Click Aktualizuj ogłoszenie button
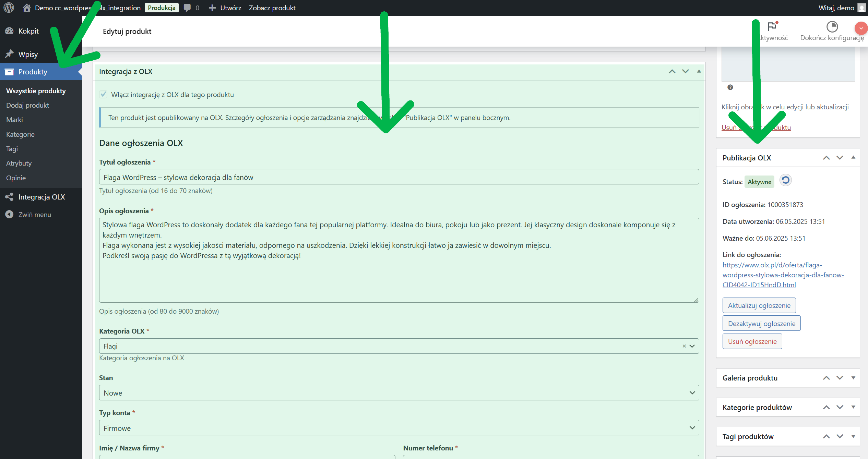This screenshot has width=868, height=459. click(759, 305)
